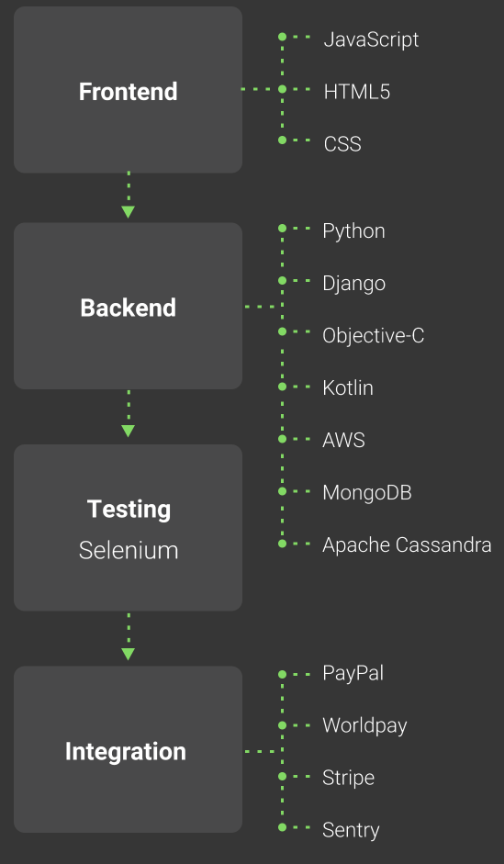Click the HTML5 label

pos(357,92)
